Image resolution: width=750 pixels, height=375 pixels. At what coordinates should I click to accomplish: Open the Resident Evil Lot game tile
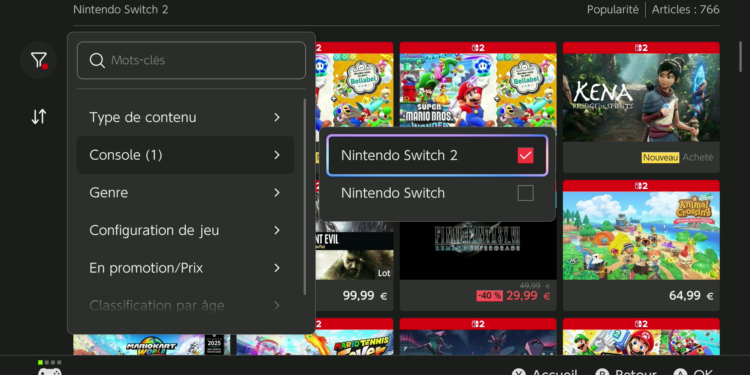pyautogui.click(x=354, y=265)
